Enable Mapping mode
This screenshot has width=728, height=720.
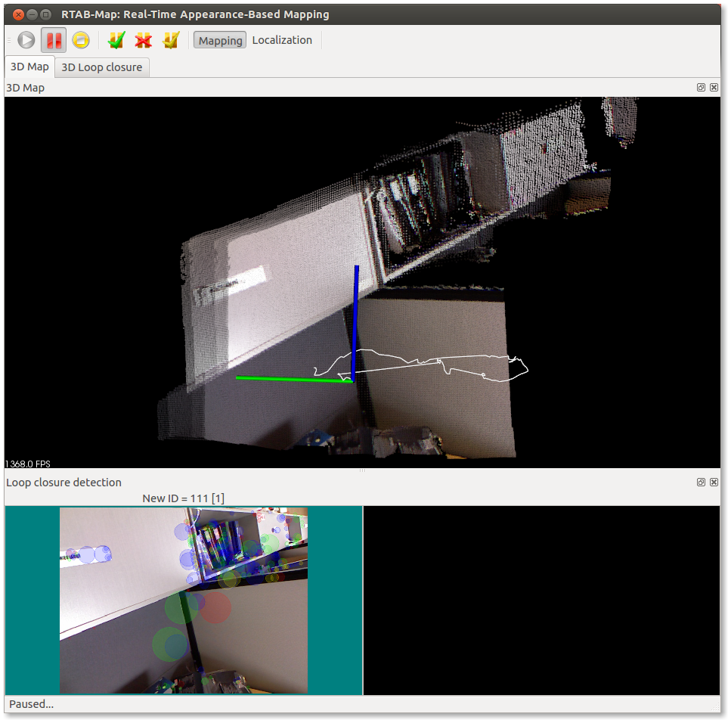pos(220,41)
